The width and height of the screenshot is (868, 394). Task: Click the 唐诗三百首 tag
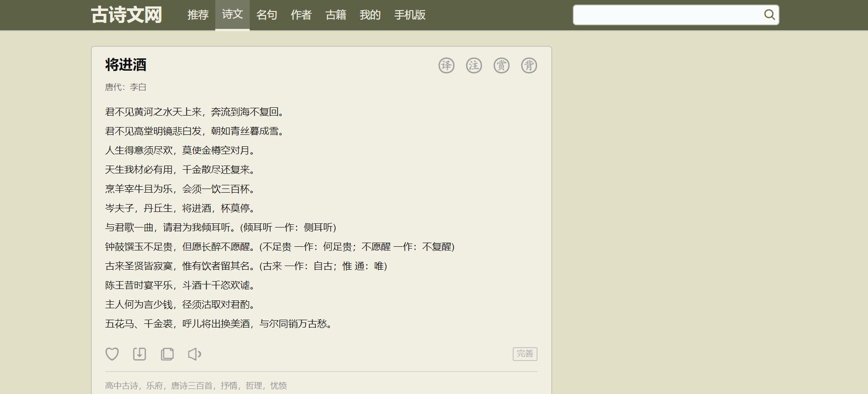192,386
